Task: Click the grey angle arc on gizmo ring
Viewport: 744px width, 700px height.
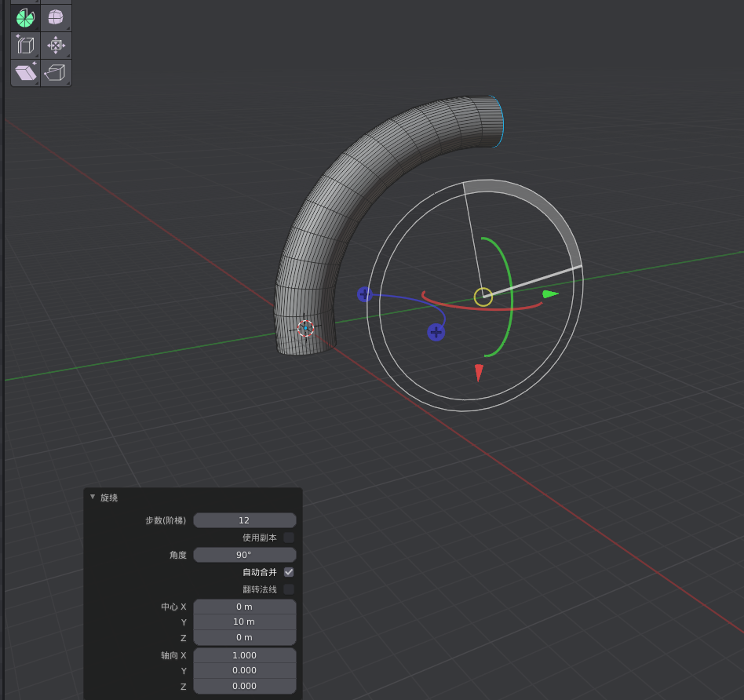Action: point(545,207)
